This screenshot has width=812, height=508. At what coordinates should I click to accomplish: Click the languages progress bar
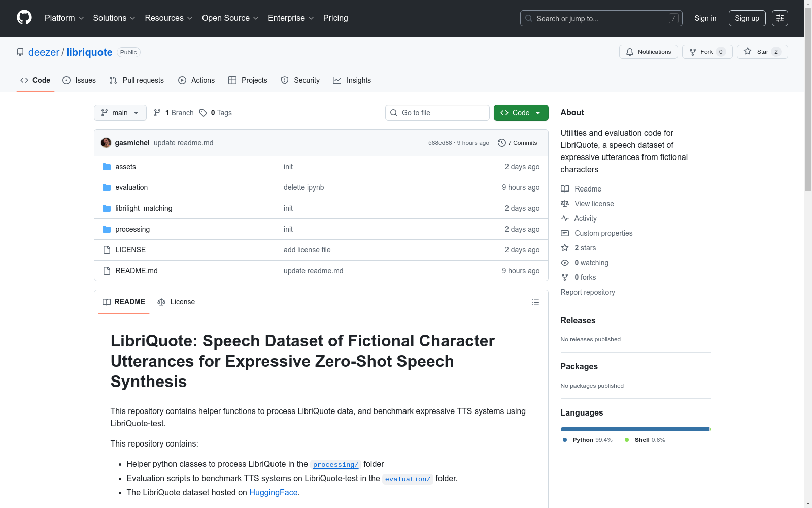click(x=635, y=429)
